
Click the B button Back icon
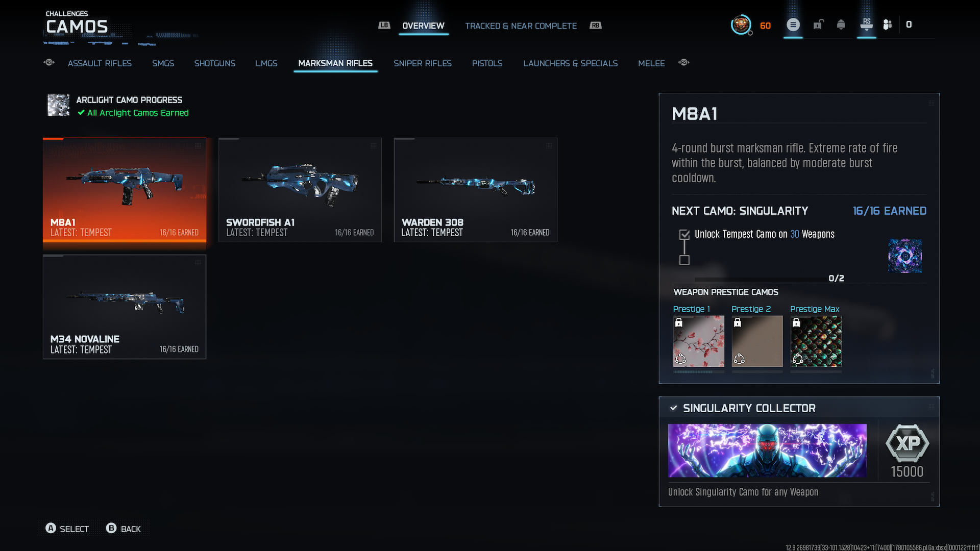[111, 529]
